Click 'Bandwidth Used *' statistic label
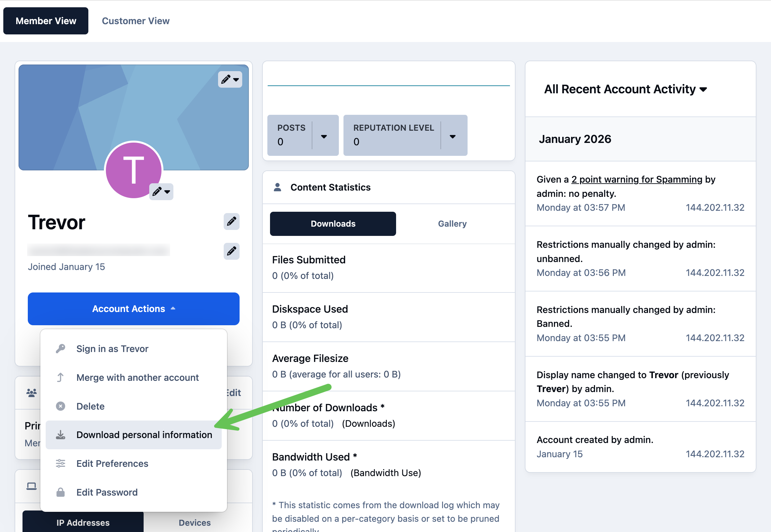This screenshot has width=771, height=532. tap(314, 457)
